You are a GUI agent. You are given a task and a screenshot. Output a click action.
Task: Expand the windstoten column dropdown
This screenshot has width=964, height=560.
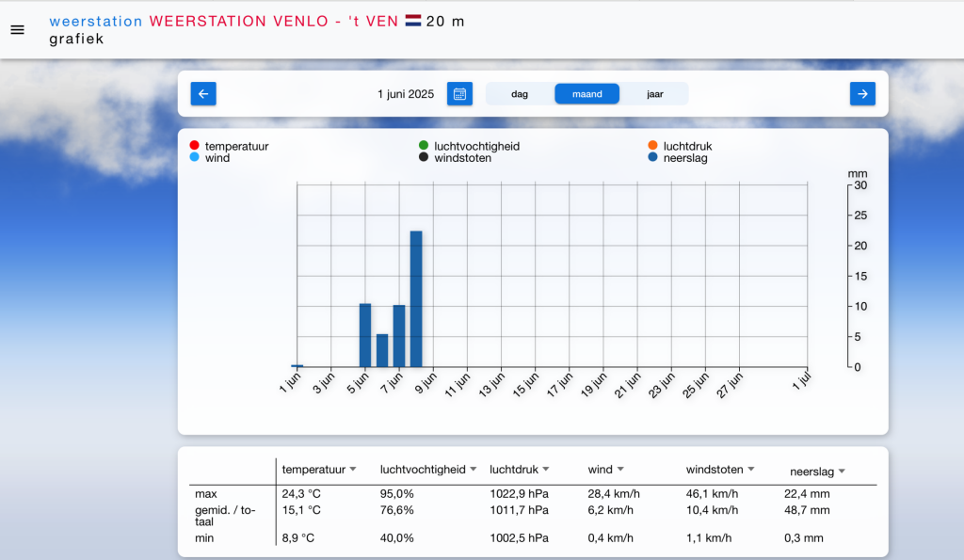[x=751, y=470]
